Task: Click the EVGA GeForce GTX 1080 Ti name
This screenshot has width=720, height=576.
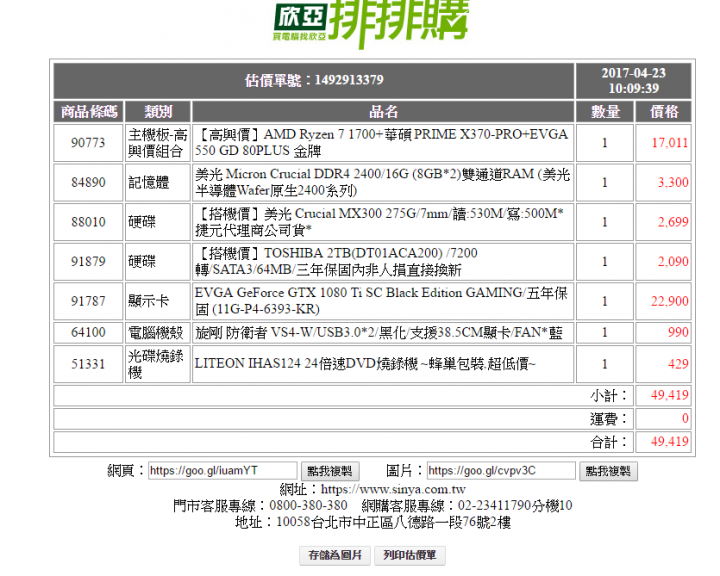Action: (x=381, y=301)
